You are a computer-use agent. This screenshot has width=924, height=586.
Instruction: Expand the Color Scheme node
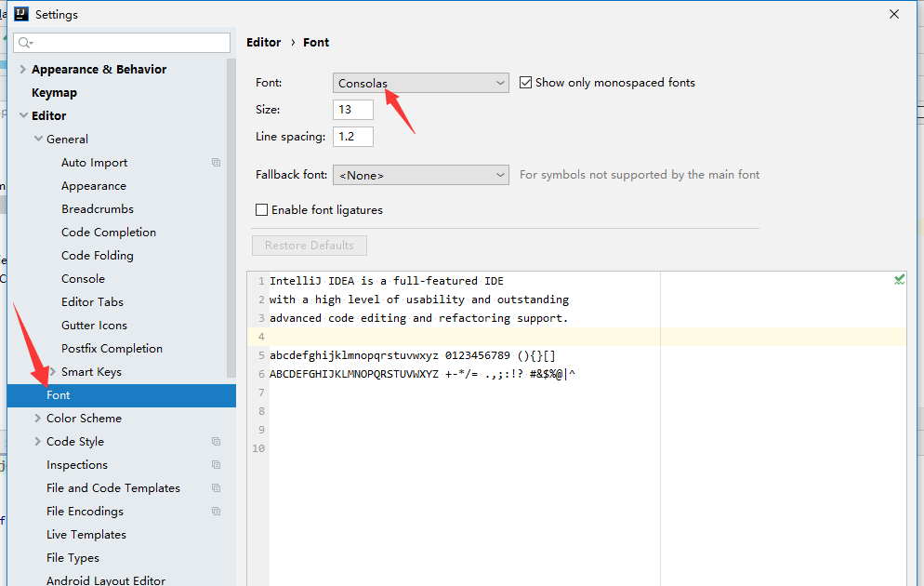tap(38, 418)
